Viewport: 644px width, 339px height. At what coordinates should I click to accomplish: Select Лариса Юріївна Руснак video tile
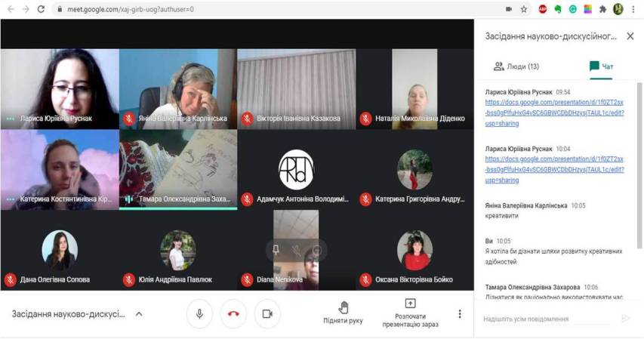tap(60, 89)
